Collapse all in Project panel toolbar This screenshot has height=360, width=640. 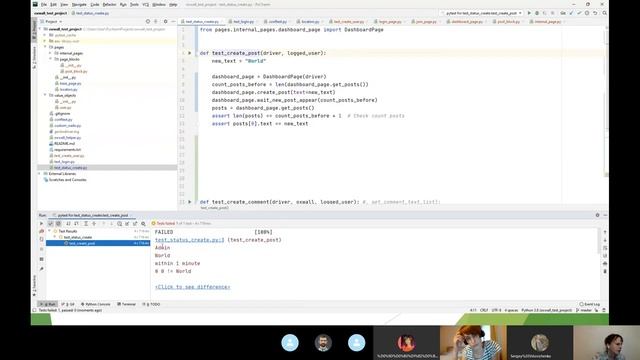pyautogui.click(x=156, y=21)
